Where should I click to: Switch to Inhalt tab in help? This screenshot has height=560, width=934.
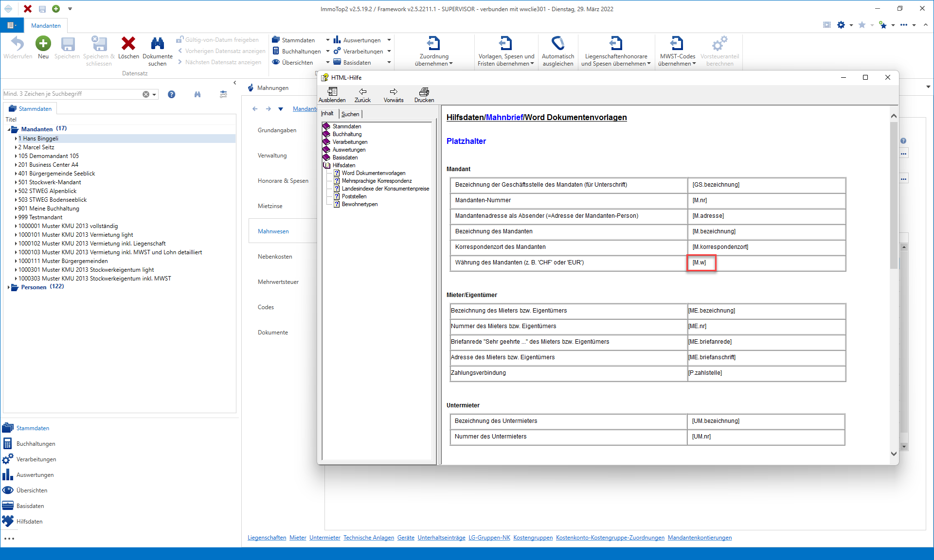tap(327, 114)
